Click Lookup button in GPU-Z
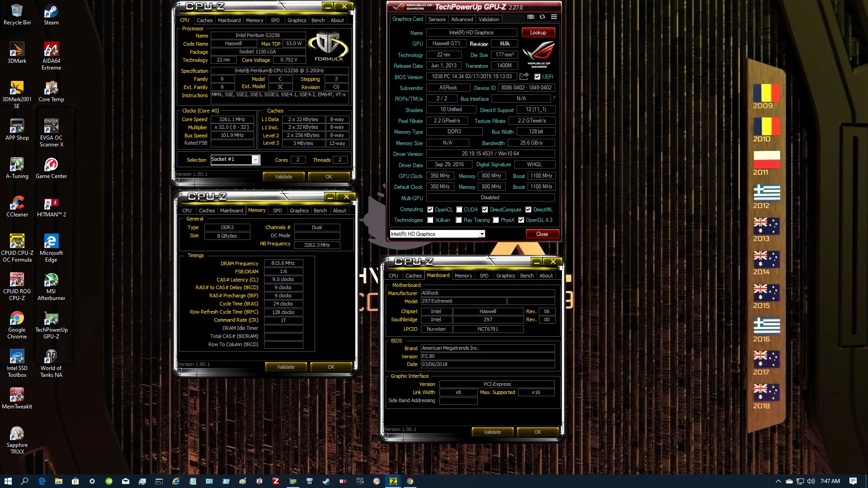The height and width of the screenshot is (488, 868). click(538, 33)
